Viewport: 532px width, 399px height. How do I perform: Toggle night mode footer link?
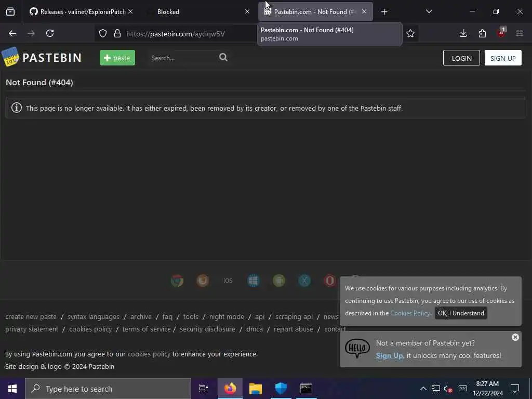coord(227,316)
